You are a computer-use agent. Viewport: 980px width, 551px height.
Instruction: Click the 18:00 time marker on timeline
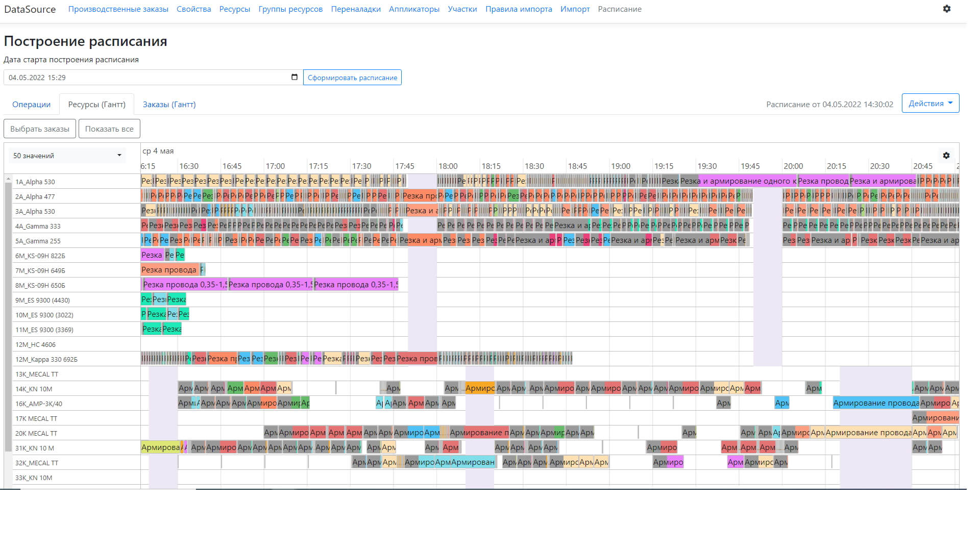pyautogui.click(x=448, y=166)
